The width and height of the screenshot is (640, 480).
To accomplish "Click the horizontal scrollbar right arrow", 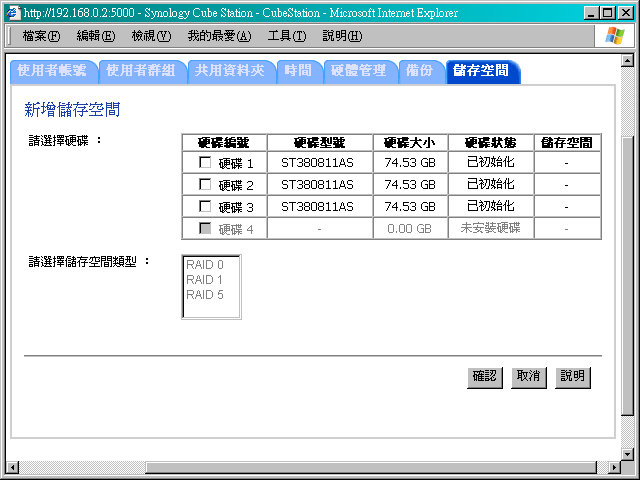I will coord(614,467).
